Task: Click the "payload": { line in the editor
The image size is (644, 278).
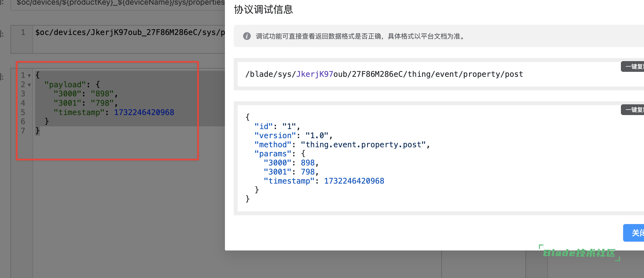Action: pos(72,85)
